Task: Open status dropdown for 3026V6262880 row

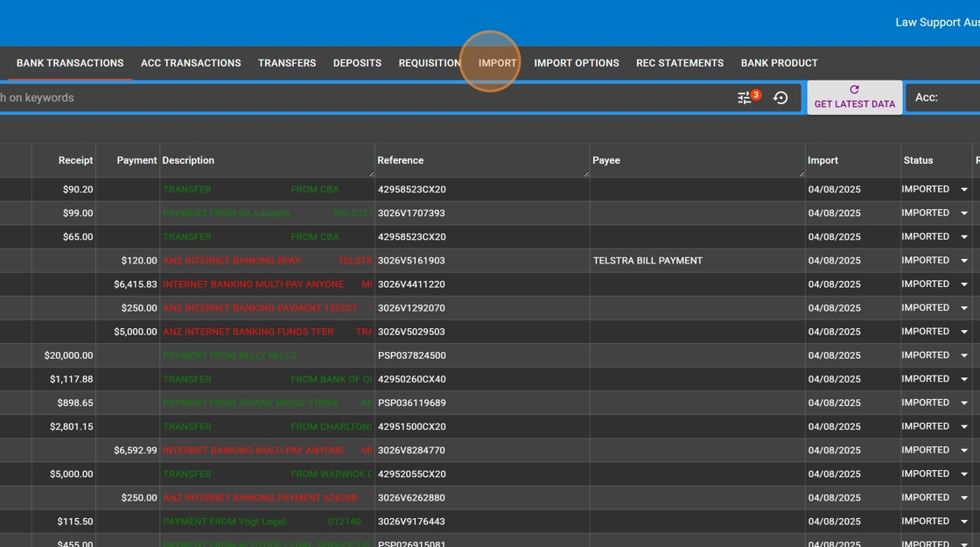Action: pyautogui.click(x=964, y=498)
